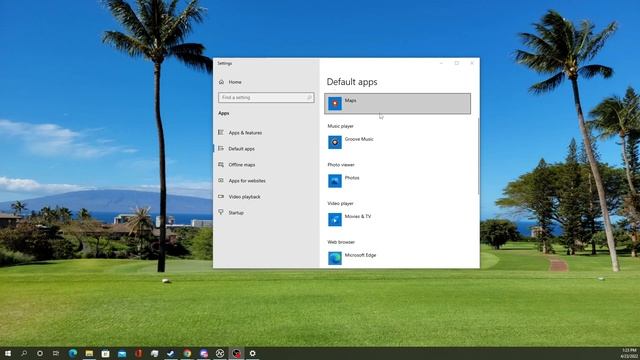The image size is (640, 360).
Task: Click the taskbar clock and date
Action: pos(629,353)
